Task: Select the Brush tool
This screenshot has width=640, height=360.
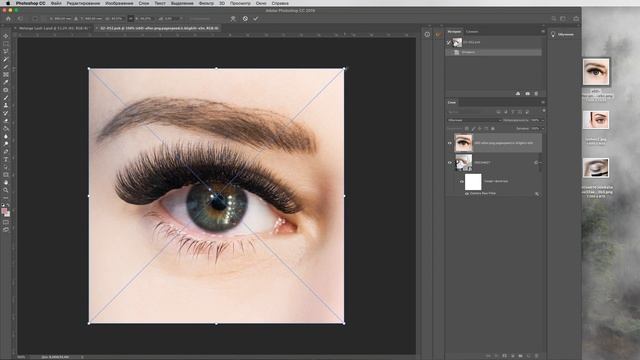Action: pyautogui.click(x=6, y=98)
